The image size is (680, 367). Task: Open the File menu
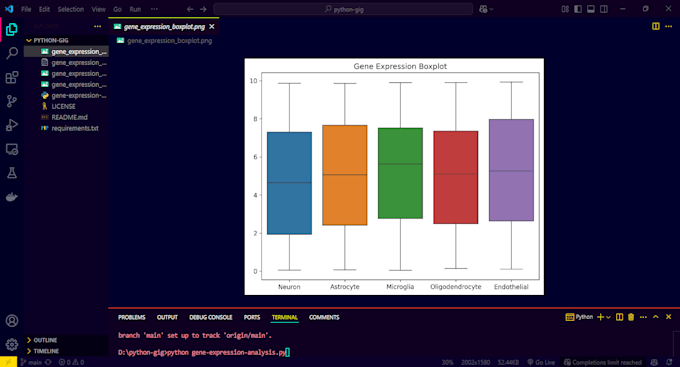(x=26, y=9)
